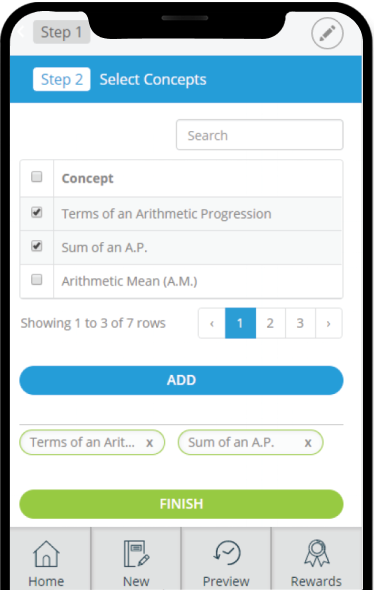Viewport: 374px width, 590px height.
Task: Click the blue ADD button
Action: coord(181,380)
